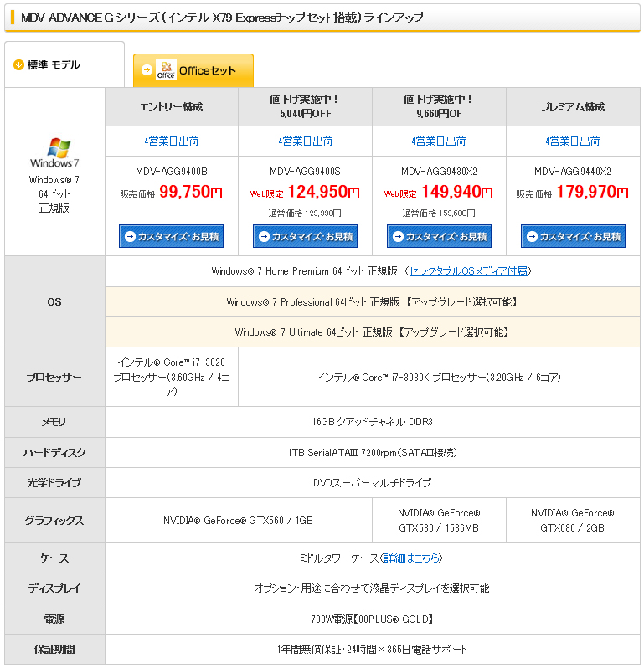Image resolution: width=644 pixels, height=668 pixels.
Task: Click the Office logo icon on the tab
Action: [166, 69]
